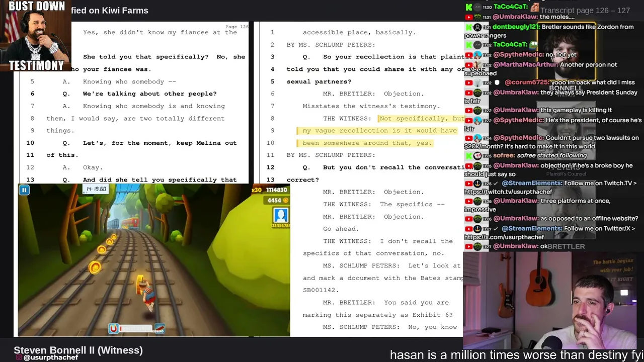Tap the magnet power-up icon

[x=113, y=328]
